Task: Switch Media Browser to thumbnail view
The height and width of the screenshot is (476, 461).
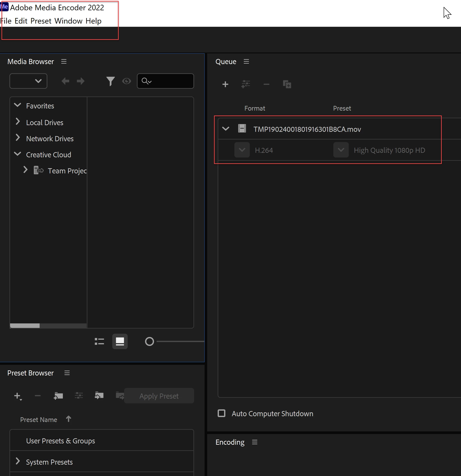Action: click(x=120, y=341)
